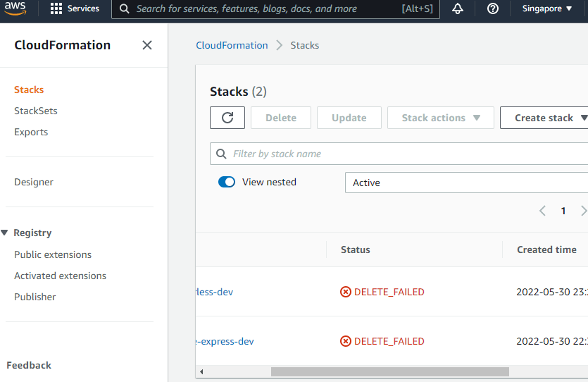Click created time 2022-05-30 23 row

click(x=552, y=292)
